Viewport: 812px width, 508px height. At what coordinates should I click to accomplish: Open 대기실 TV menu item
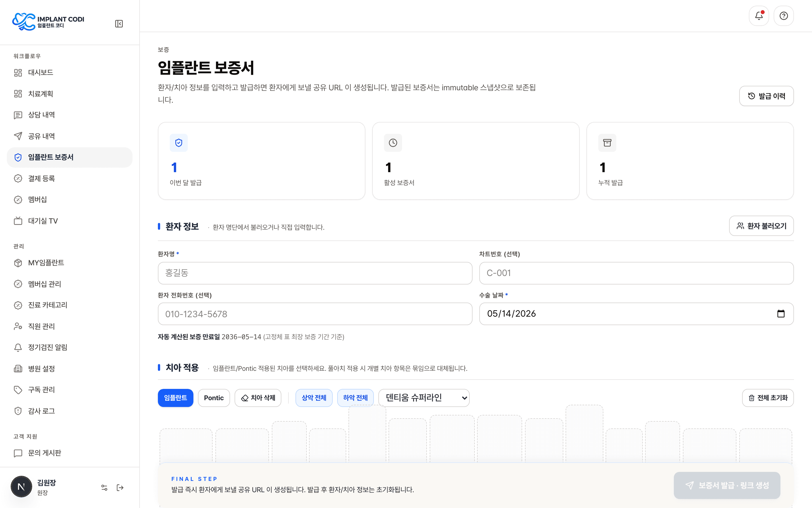pyautogui.click(x=69, y=221)
